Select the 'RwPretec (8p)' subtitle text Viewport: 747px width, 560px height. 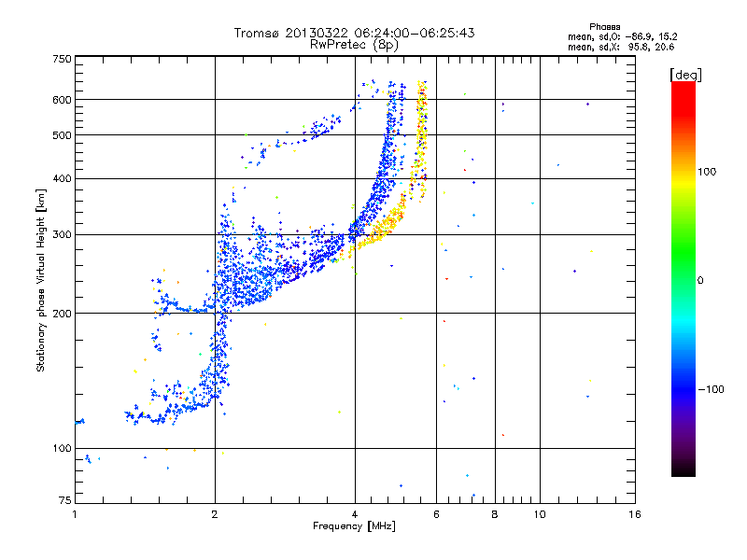pos(354,45)
